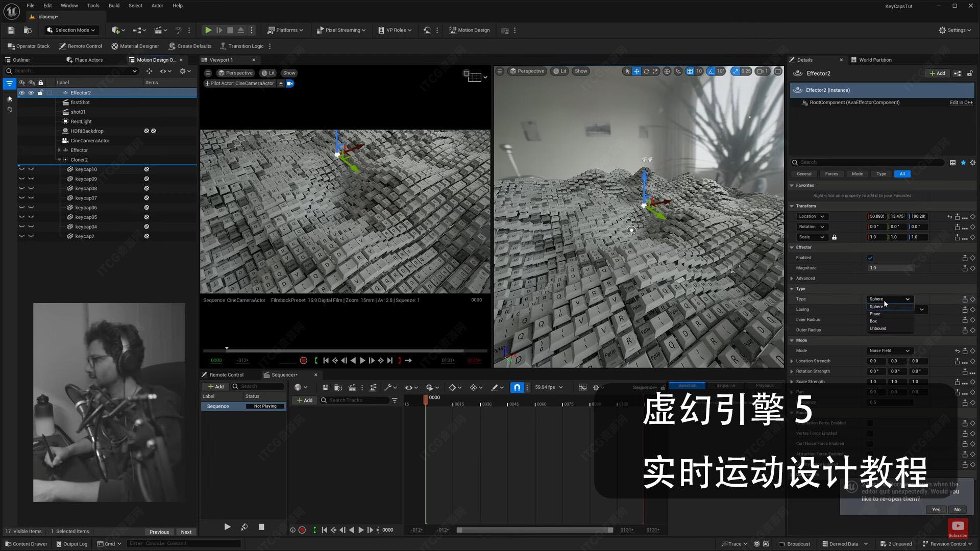
Task: Click Yes in the restore dialog
Action: tap(936, 510)
